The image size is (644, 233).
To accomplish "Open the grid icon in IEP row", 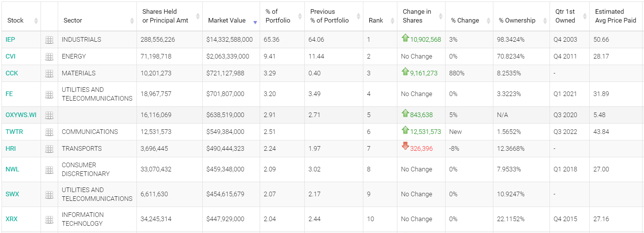I will point(49,40).
